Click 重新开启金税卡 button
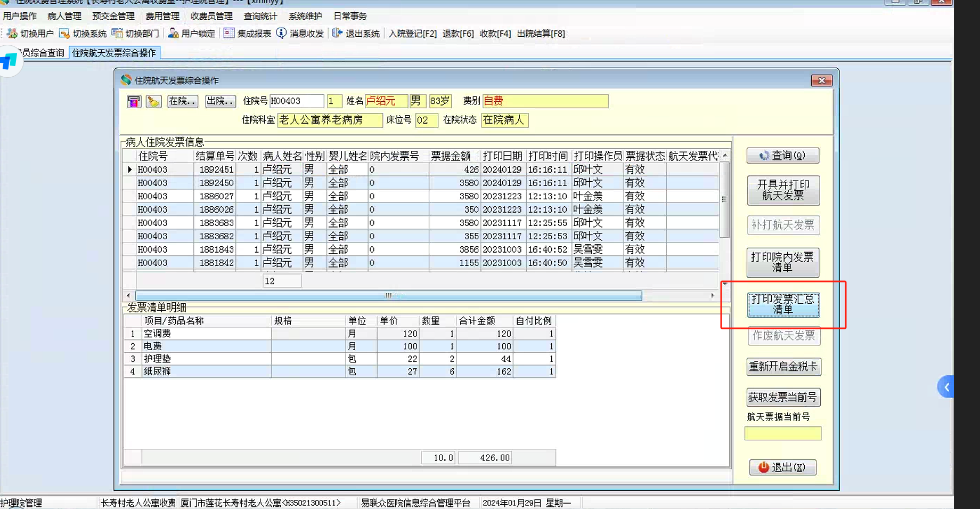The width and height of the screenshot is (980, 509). (783, 367)
